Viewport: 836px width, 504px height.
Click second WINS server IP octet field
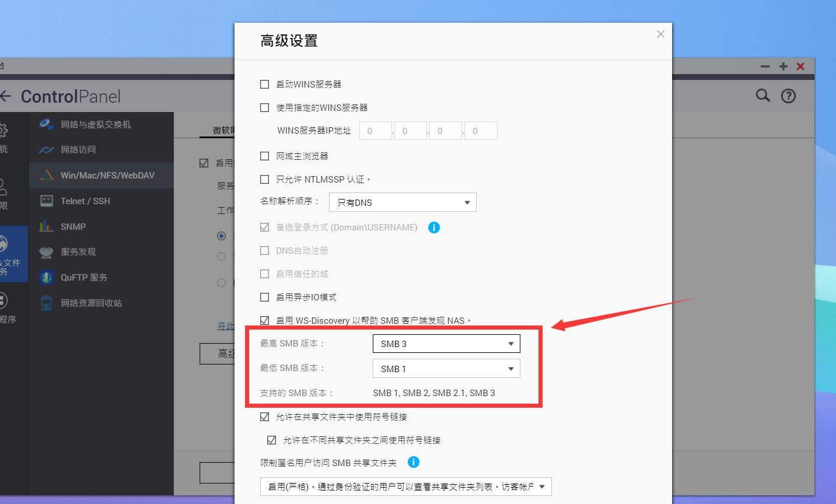[411, 131]
